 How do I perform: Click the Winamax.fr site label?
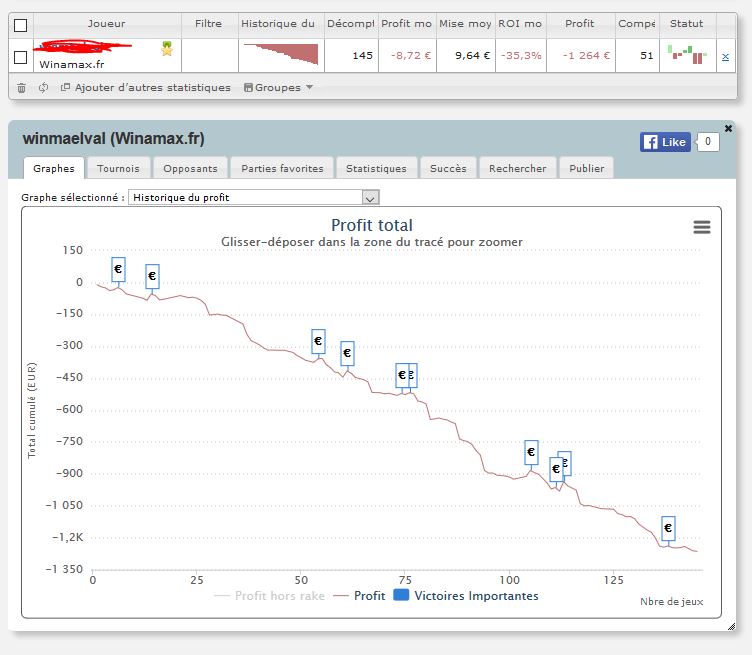pos(71,65)
